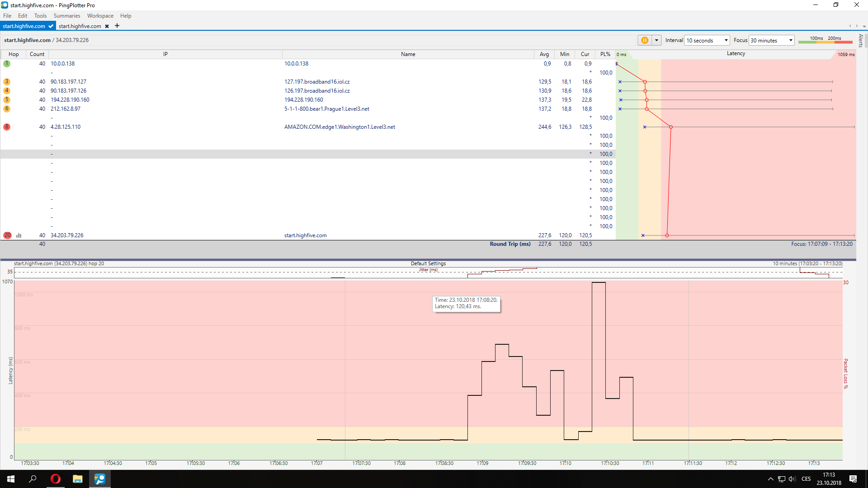Open the Summaries menu
This screenshot has width=868, height=488.
point(66,16)
